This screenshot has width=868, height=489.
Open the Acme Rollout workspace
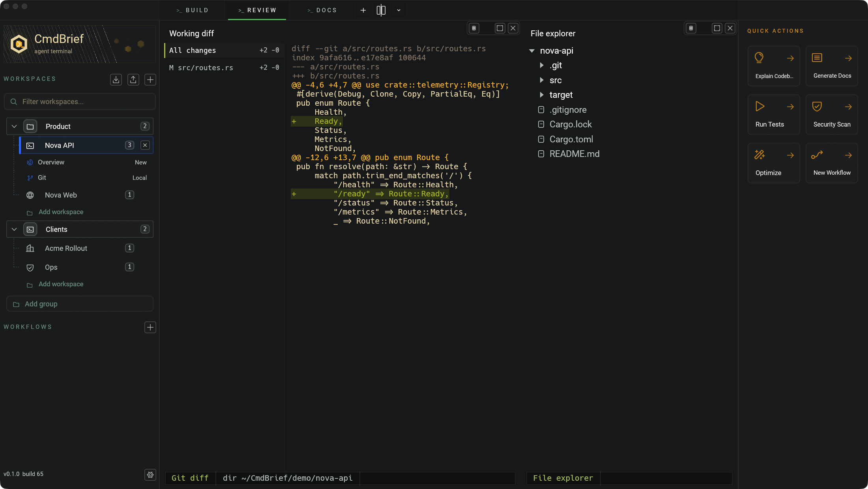point(80,248)
